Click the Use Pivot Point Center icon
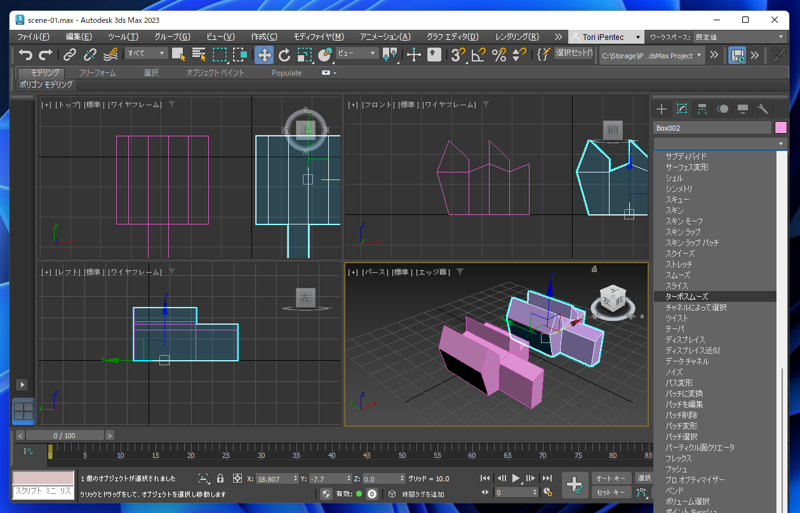This screenshot has height=513, width=800. [390, 55]
